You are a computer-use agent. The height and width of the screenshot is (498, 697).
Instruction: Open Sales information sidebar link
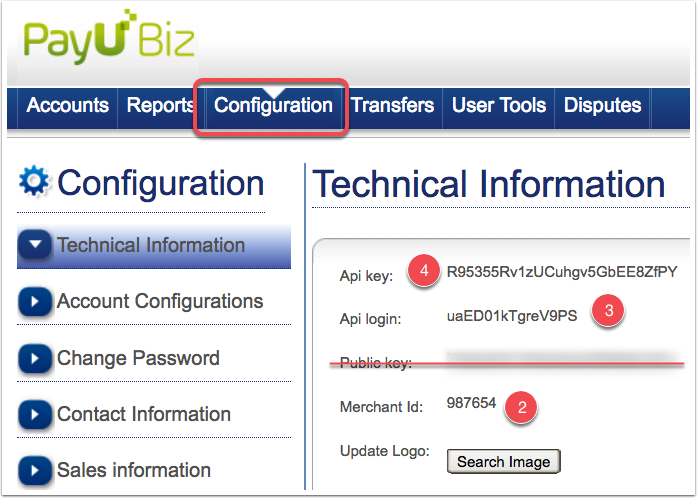coord(134,470)
